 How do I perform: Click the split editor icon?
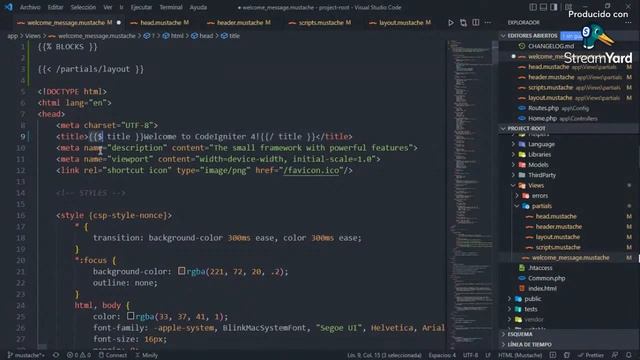point(476,22)
